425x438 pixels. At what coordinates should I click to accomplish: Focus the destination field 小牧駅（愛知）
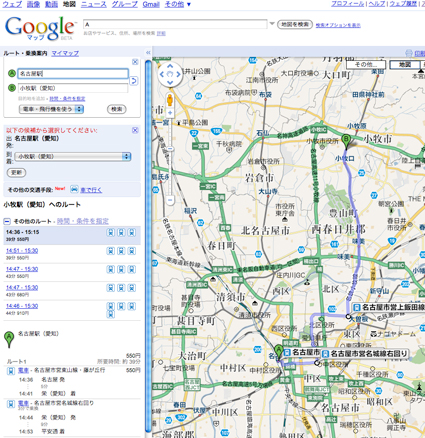pyautogui.click(x=73, y=88)
